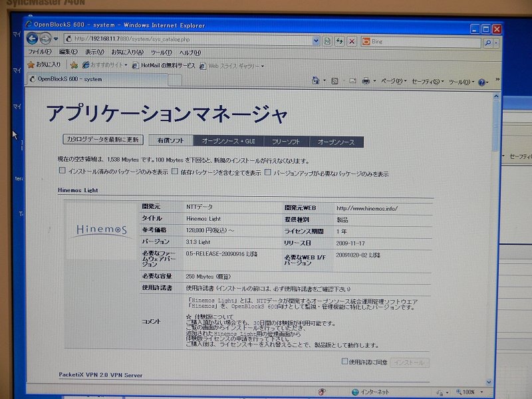
Task: Click the インストール button for Hinemos Light
Action: click(x=410, y=362)
